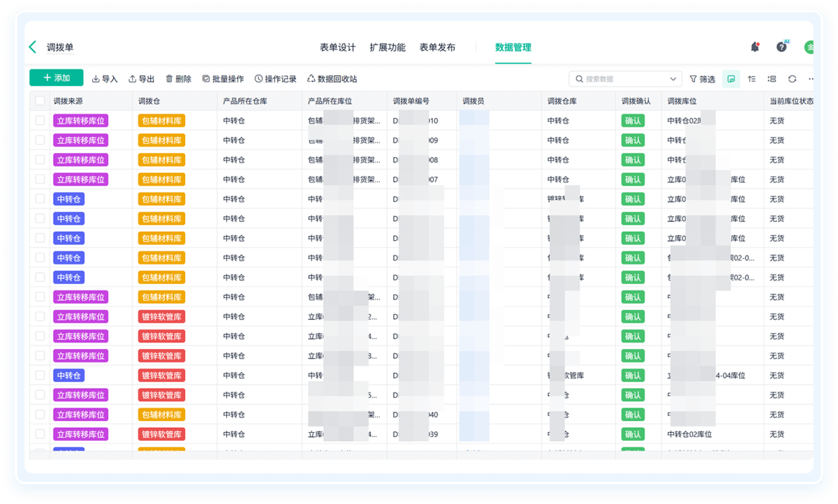Open the sort order icon

(751, 79)
